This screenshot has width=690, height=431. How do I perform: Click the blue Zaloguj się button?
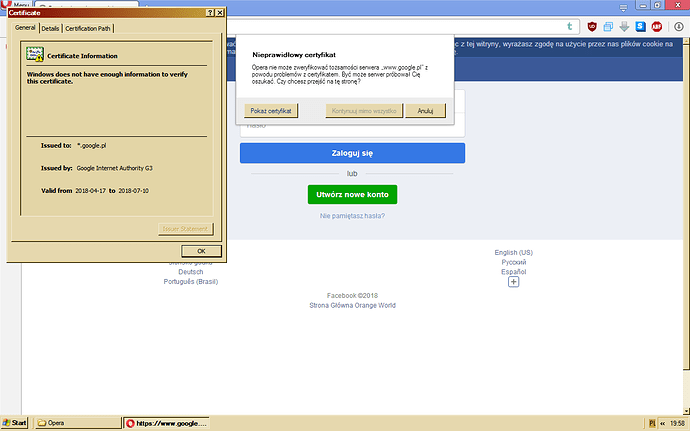point(352,153)
